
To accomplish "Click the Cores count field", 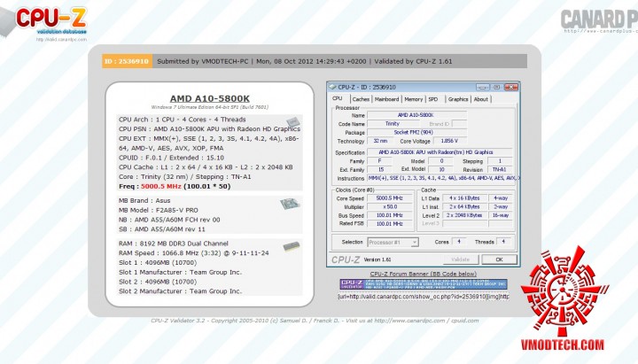I will point(459,242).
